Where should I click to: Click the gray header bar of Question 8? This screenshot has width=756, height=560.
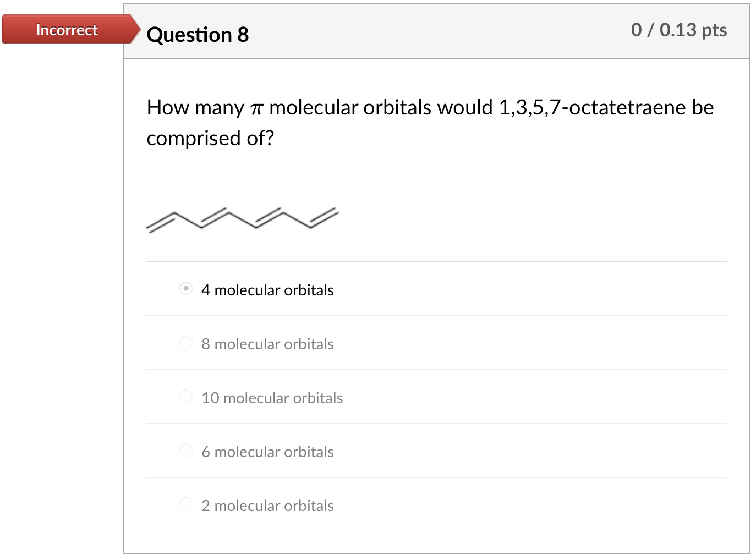pyautogui.click(x=440, y=32)
